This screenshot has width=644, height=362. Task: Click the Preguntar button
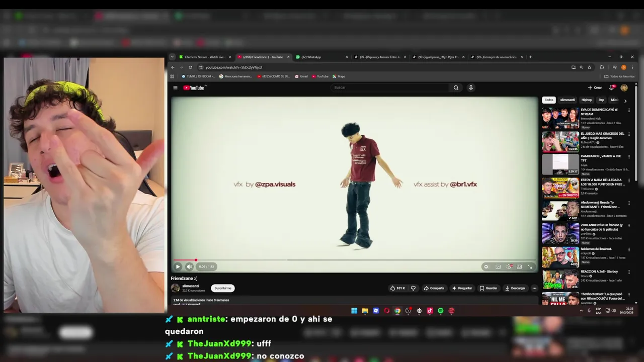(462, 288)
